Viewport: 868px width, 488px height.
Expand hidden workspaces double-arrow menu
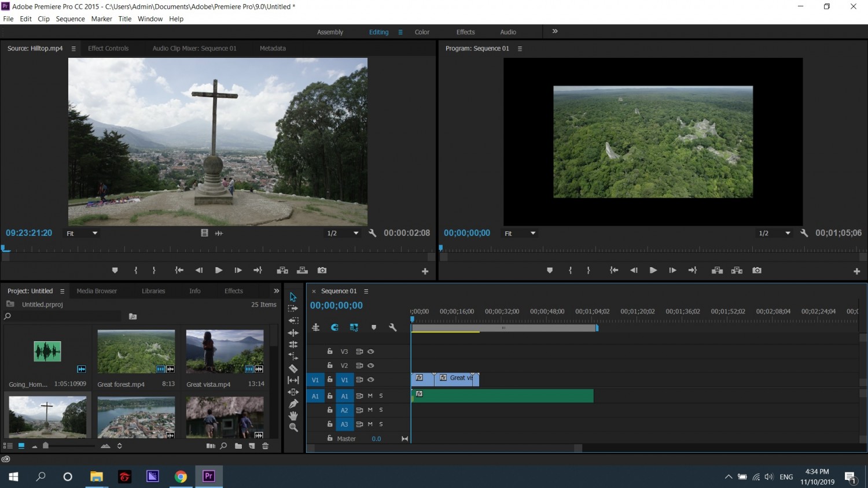[555, 31]
